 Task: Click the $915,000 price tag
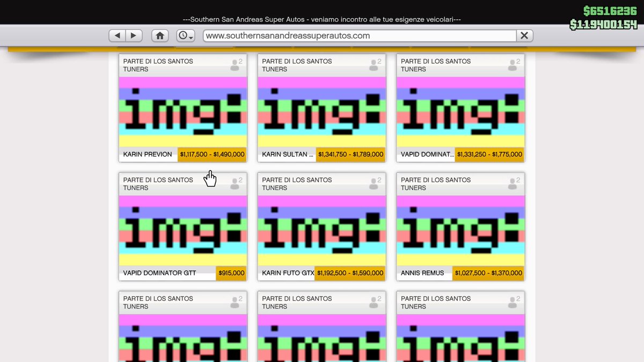pos(232,273)
